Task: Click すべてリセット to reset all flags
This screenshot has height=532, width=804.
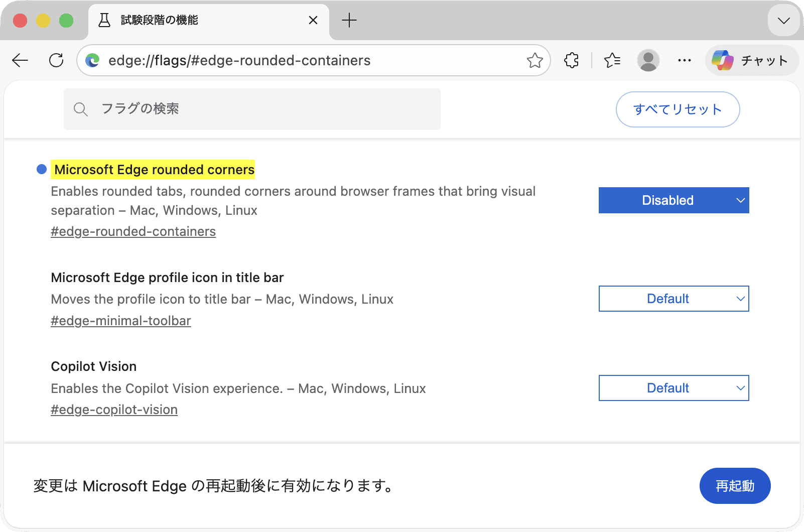Action: pyautogui.click(x=678, y=109)
